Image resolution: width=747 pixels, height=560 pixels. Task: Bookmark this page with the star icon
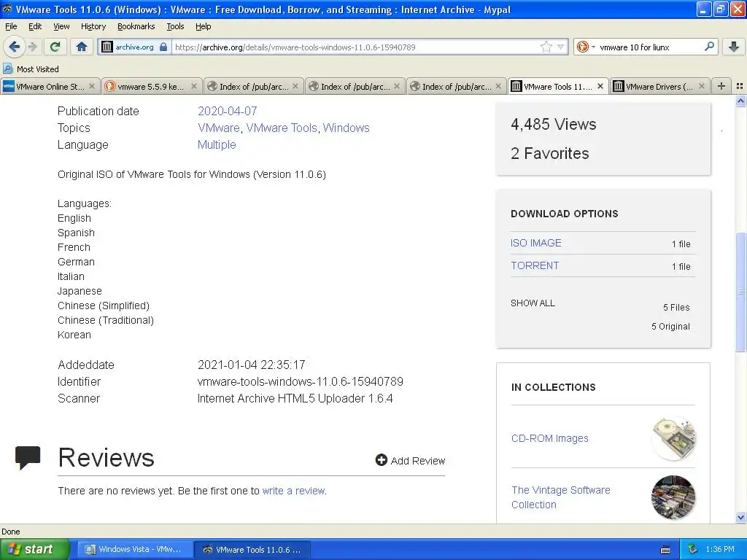(546, 47)
